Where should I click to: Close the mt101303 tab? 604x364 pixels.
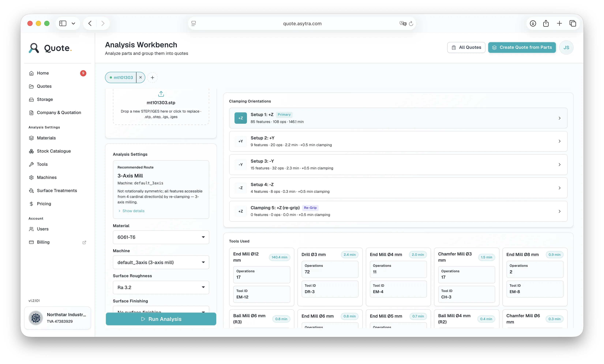(x=140, y=77)
